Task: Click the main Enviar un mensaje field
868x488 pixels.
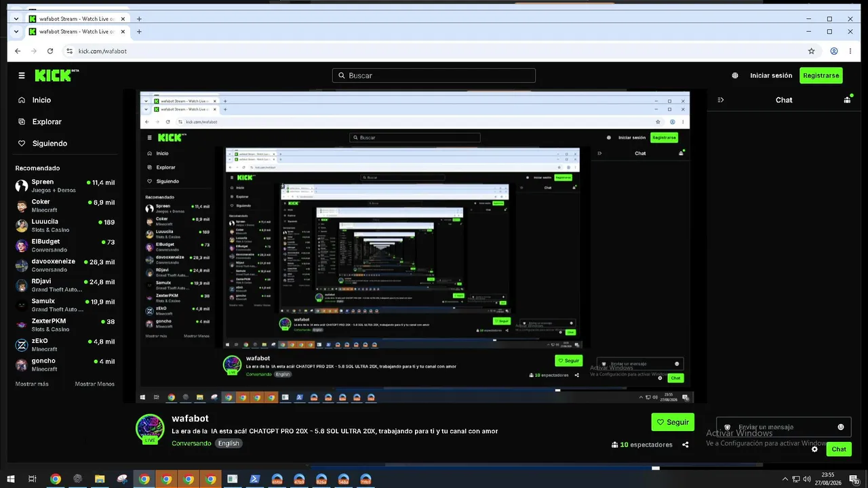Action: 784,427
